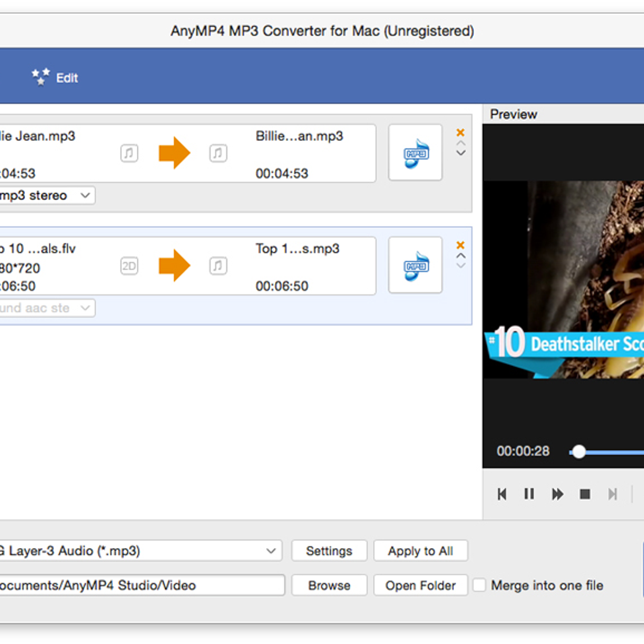
Task: Click source audio icon in Billie Jean row
Action: coord(129,153)
